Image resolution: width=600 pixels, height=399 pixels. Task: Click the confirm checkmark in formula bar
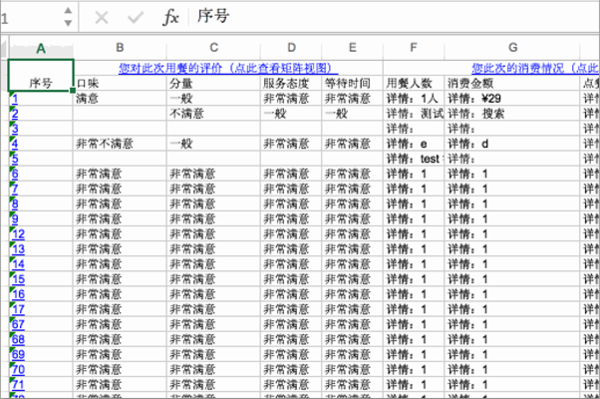click(x=135, y=17)
